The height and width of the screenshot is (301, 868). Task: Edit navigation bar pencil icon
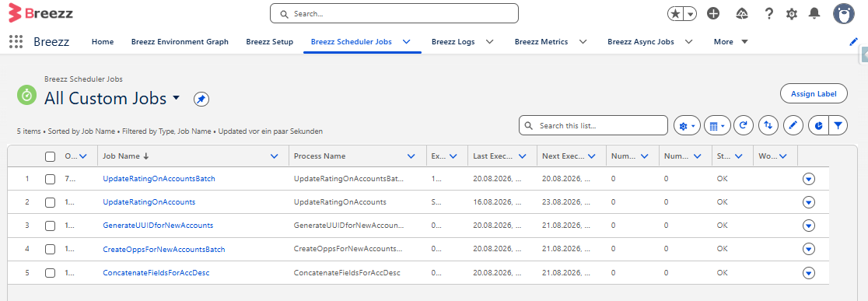pos(853,41)
